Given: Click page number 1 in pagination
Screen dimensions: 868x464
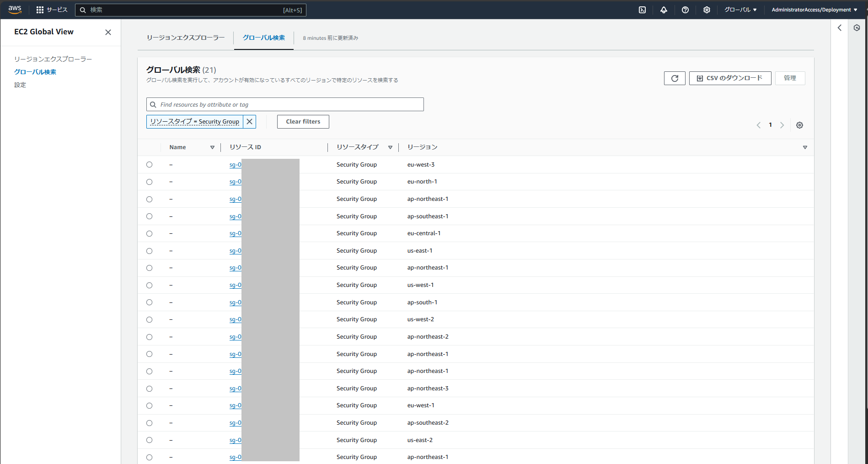Looking at the screenshot, I should [771, 125].
